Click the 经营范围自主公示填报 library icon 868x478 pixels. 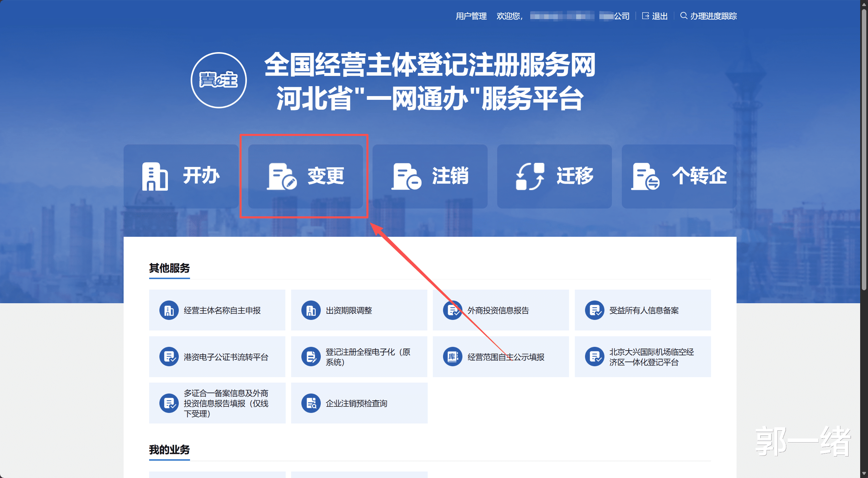(x=452, y=357)
